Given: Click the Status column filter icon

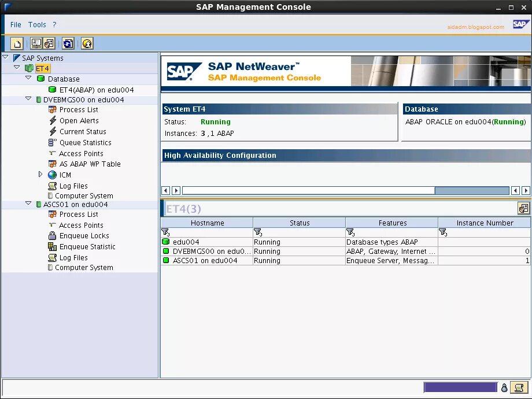Looking at the screenshot, I should pos(258,232).
